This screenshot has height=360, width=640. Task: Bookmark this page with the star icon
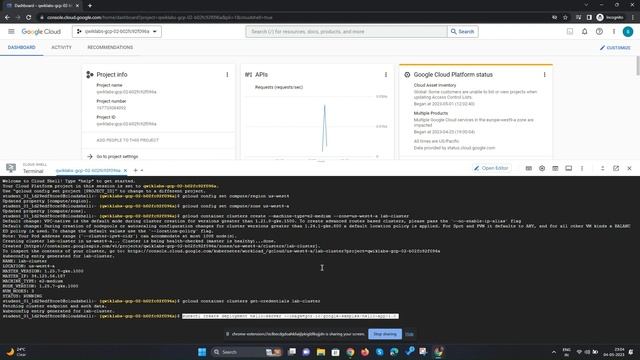click(565, 18)
